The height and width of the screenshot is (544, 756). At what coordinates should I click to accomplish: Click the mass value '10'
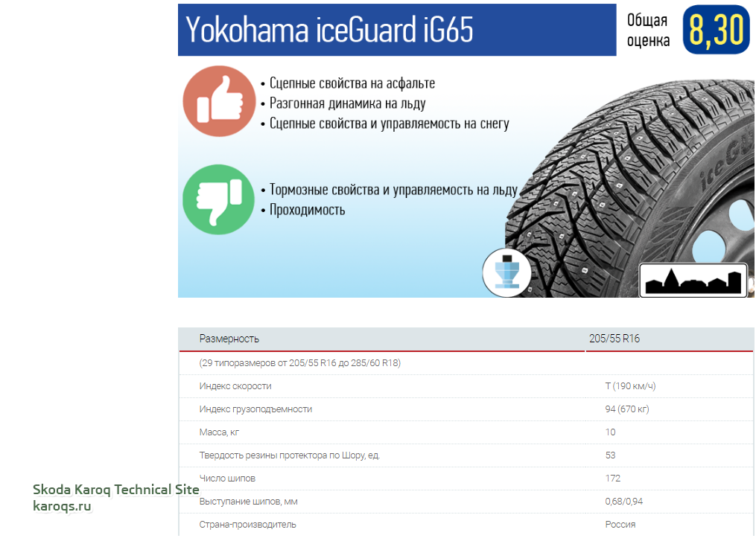(x=611, y=432)
